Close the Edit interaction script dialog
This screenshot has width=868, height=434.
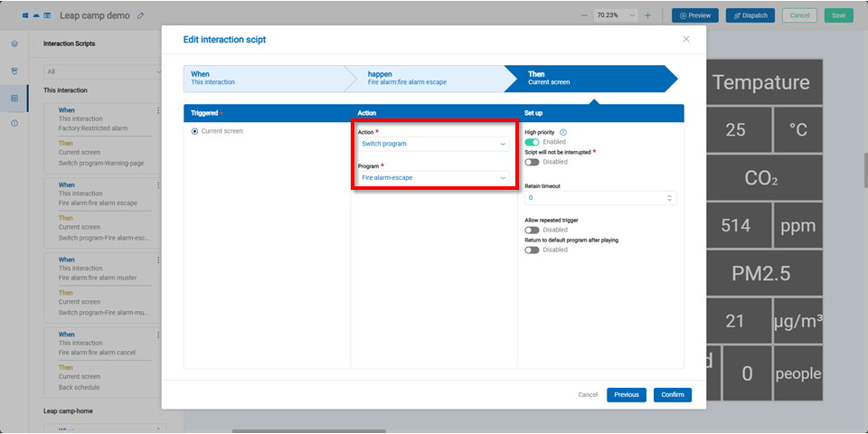point(686,39)
